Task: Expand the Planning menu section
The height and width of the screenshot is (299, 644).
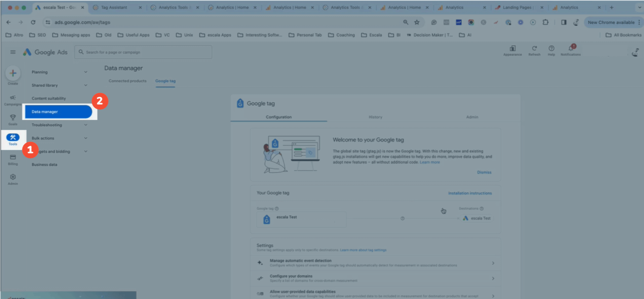Action: point(59,72)
